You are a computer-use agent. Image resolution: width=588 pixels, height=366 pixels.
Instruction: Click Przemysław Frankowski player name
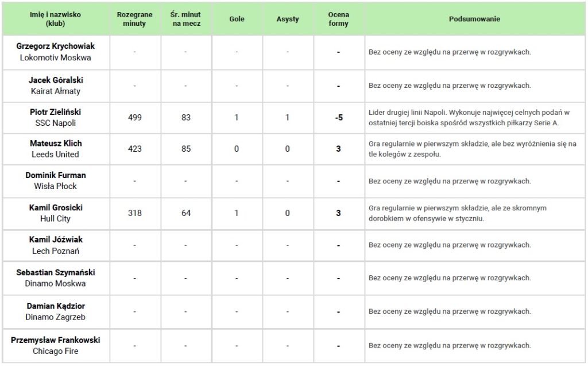click(56, 340)
